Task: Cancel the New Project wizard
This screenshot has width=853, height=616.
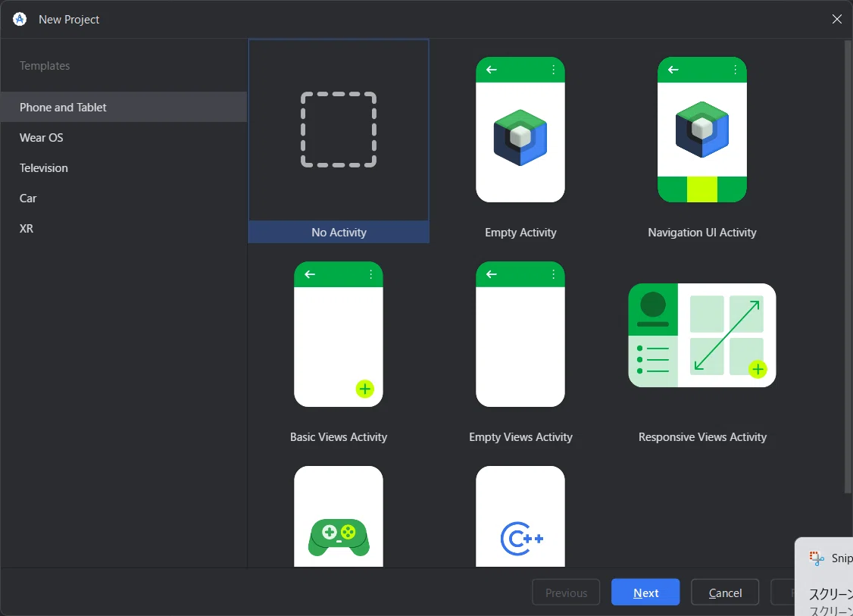Action: [725, 592]
